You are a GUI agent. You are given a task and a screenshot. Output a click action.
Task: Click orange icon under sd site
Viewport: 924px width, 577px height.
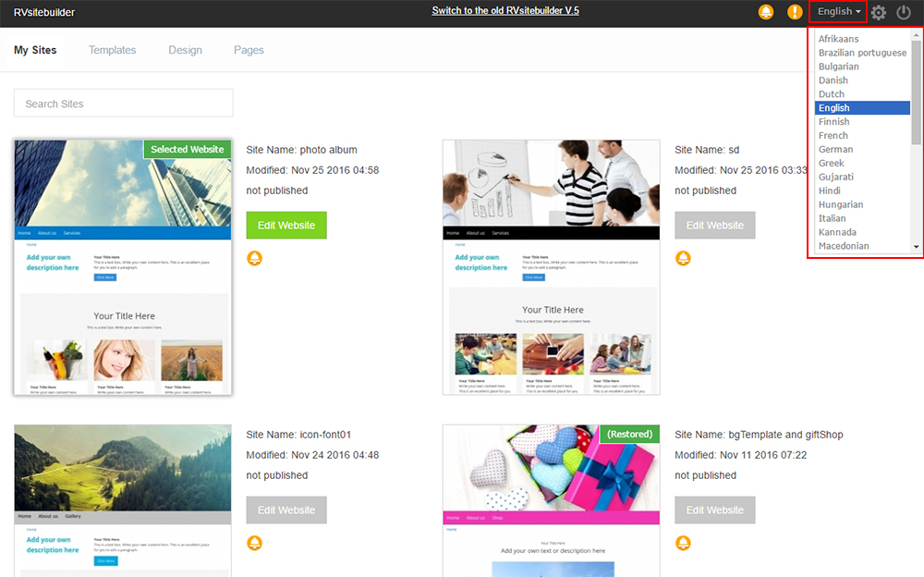point(684,258)
